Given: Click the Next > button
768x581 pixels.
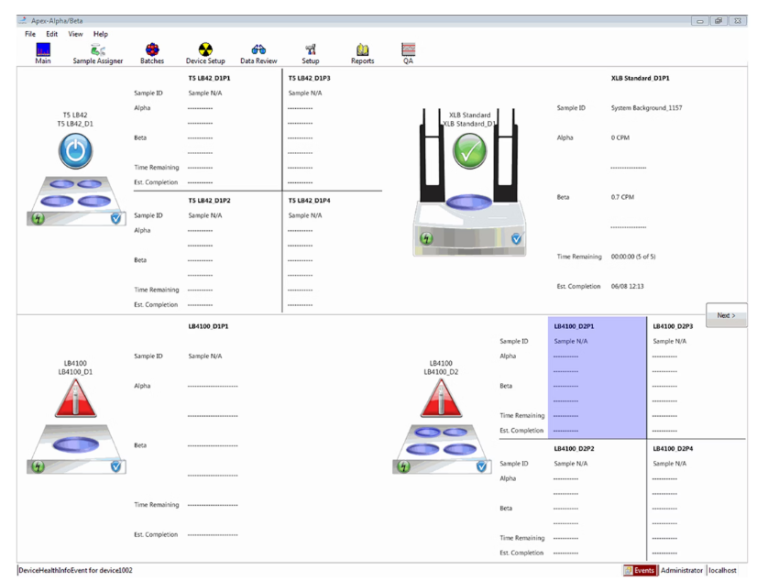Looking at the screenshot, I should pyautogui.click(x=726, y=315).
